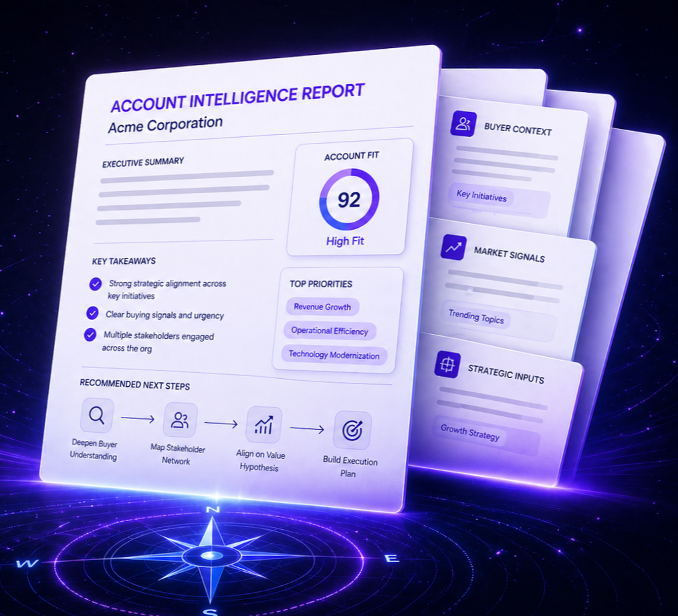Toggle checkmark beside Clear buying signals
The image size is (678, 616).
[x=92, y=313]
